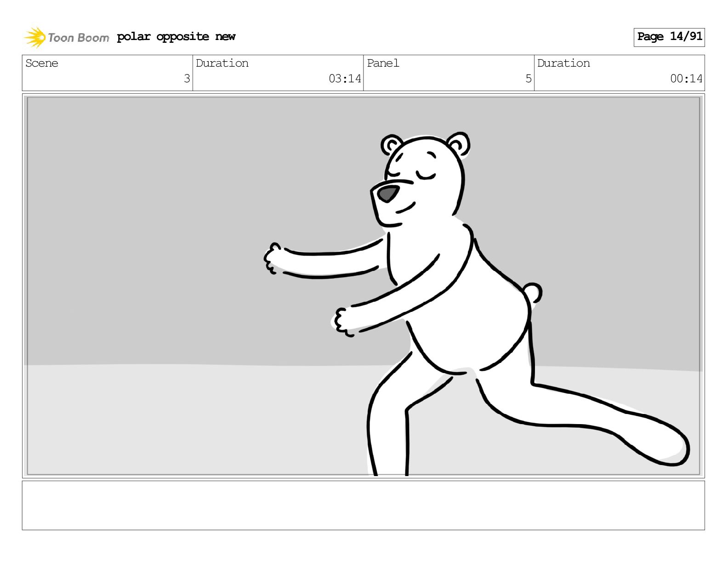Click the 'Duration' label above 00:14
The width and height of the screenshot is (728, 563).
(563, 63)
